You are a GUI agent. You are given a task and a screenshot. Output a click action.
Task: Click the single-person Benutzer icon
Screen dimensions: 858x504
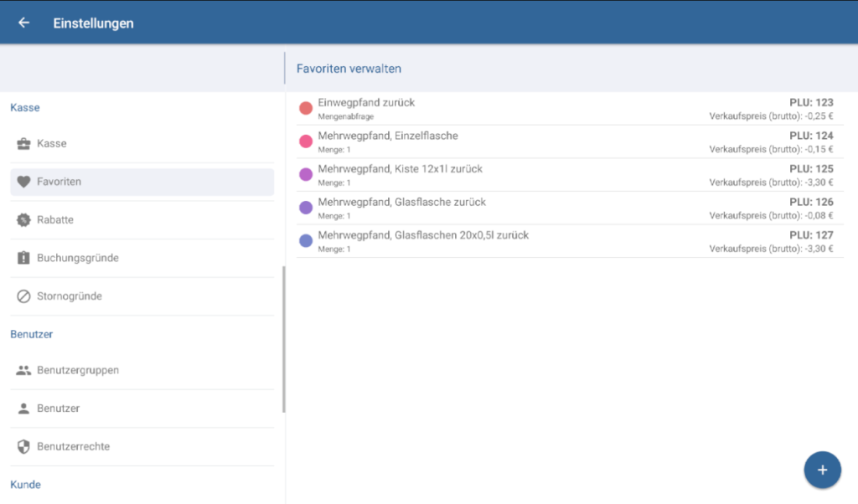pos(23,409)
